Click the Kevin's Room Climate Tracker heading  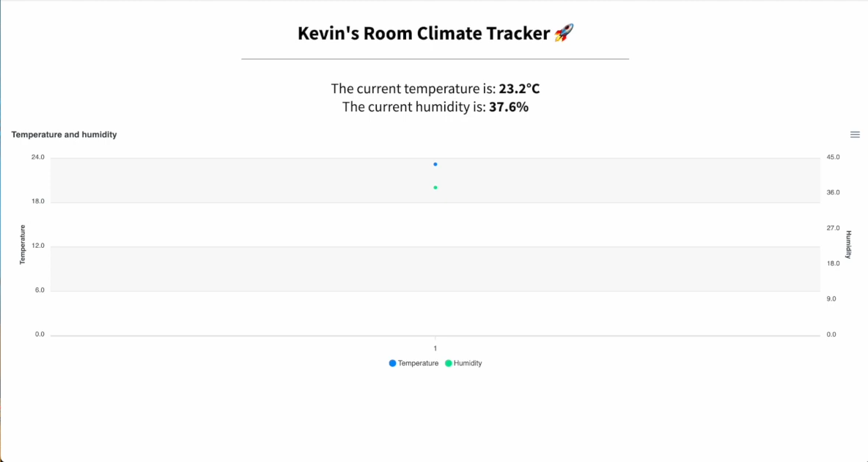pyautogui.click(x=424, y=33)
